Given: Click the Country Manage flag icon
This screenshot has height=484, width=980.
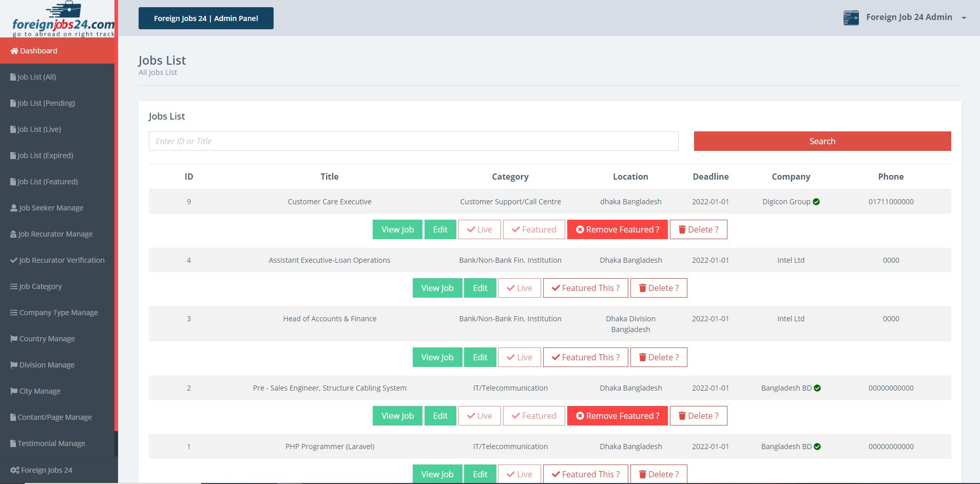Looking at the screenshot, I should (x=14, y=339).
